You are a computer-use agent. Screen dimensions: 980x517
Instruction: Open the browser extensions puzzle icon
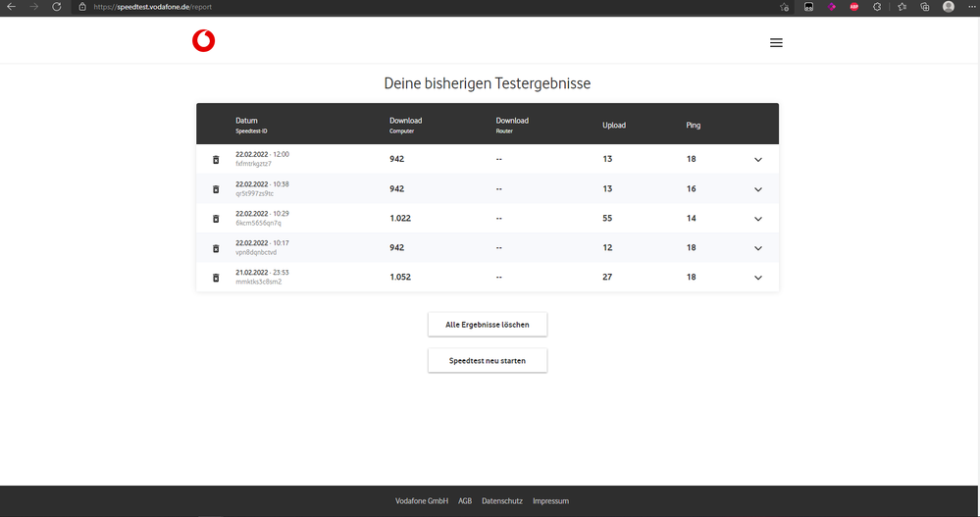pyautogui.click(x=877, y=7)
